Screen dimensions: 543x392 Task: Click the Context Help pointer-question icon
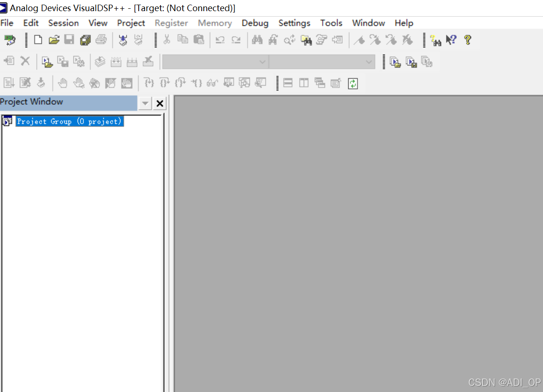(451, 40)
